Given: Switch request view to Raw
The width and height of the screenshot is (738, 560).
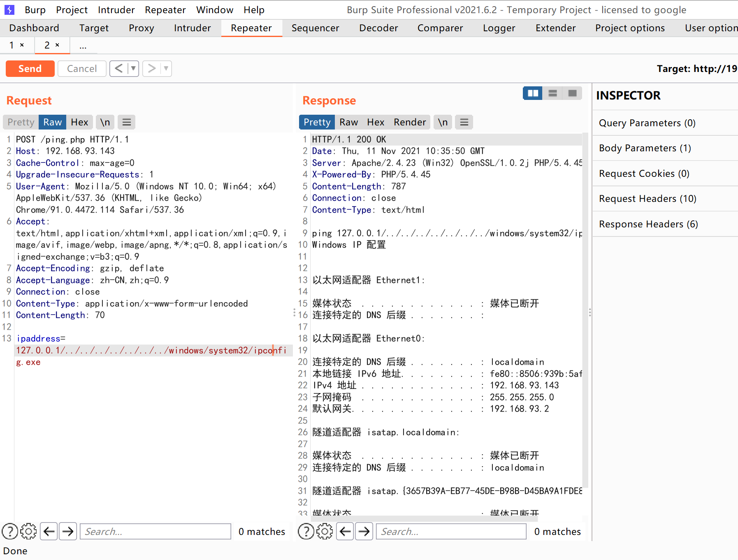Looking at the screenshot, I should click(x=53, y=122).
